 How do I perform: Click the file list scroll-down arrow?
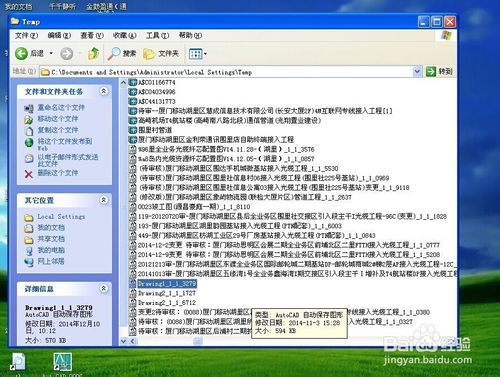point(123,341)
